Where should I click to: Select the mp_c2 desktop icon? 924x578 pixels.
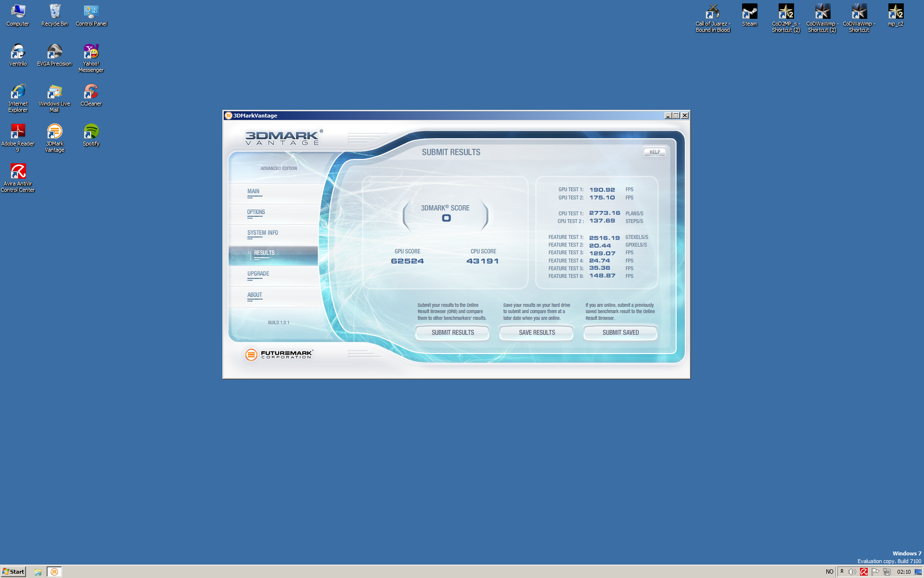pyautogui.click(x=896, y=15)
